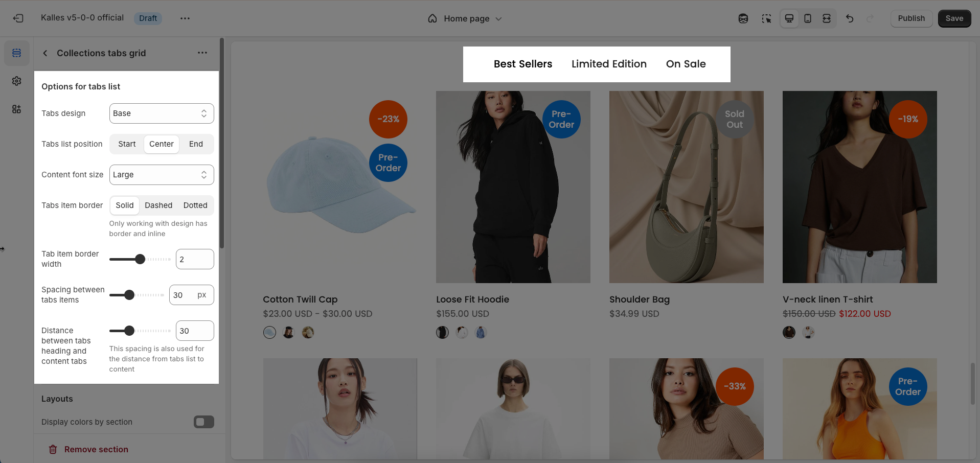Select the light swatch under V-neck linen T-shirt

pos(809,333)
